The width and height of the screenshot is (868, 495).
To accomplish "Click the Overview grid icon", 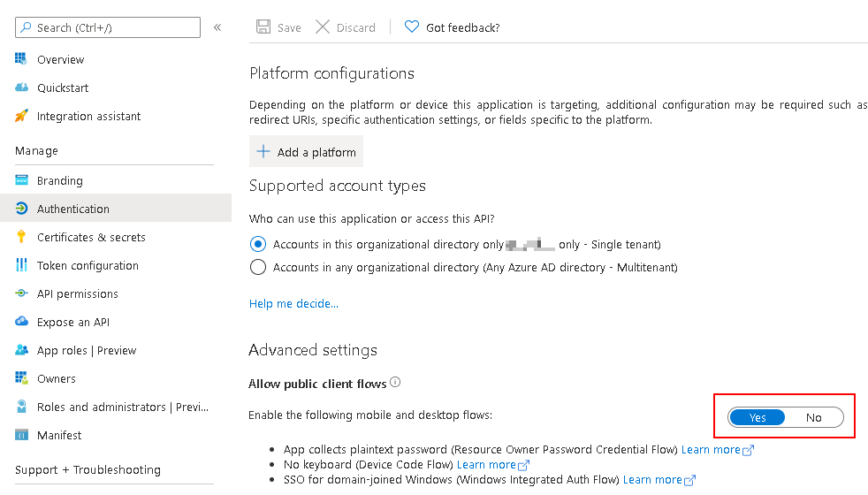I will (x=21, y=58).
